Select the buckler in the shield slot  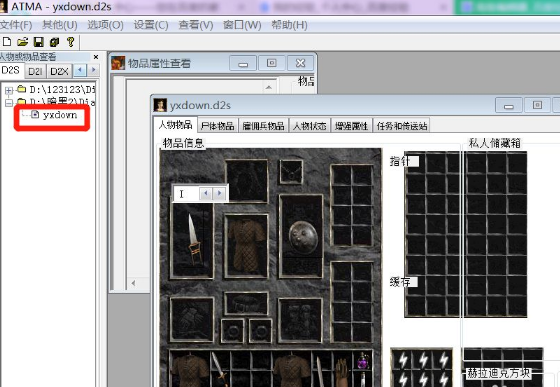[303, 237]
